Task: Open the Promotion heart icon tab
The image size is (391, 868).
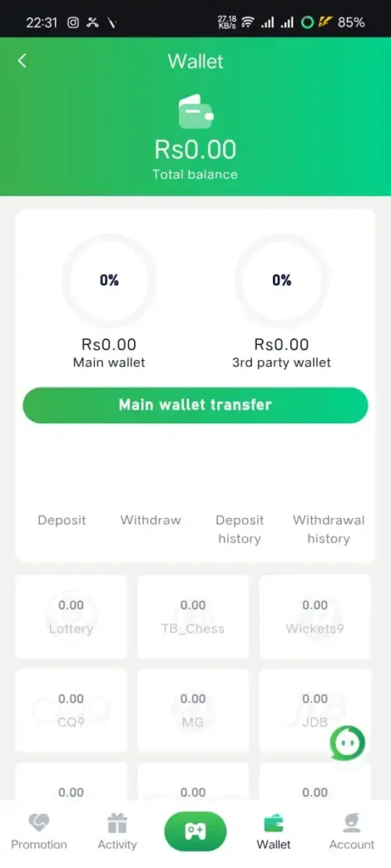Action: (x=39, y=832)
